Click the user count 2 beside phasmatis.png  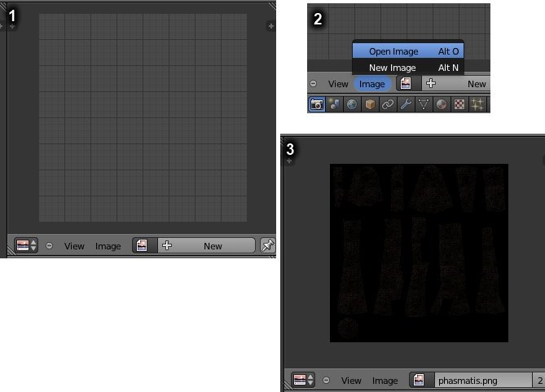click(x=539, y=380)
